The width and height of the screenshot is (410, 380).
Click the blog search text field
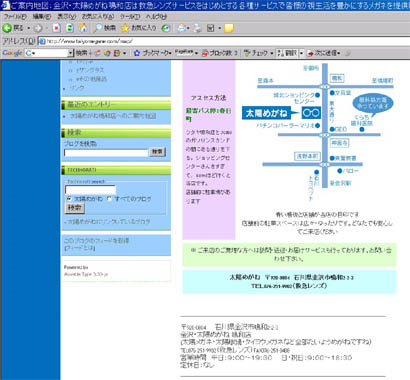coord(106,153)
